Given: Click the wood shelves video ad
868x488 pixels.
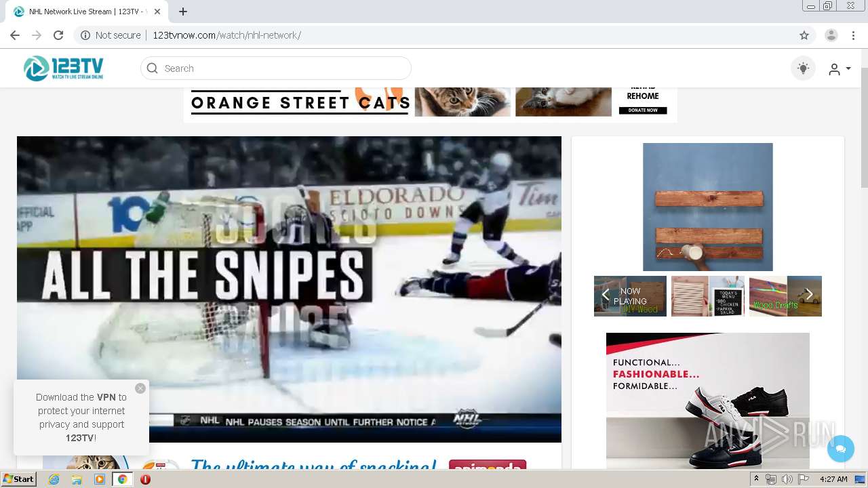Looking at the screenshot, I should 708,207.
